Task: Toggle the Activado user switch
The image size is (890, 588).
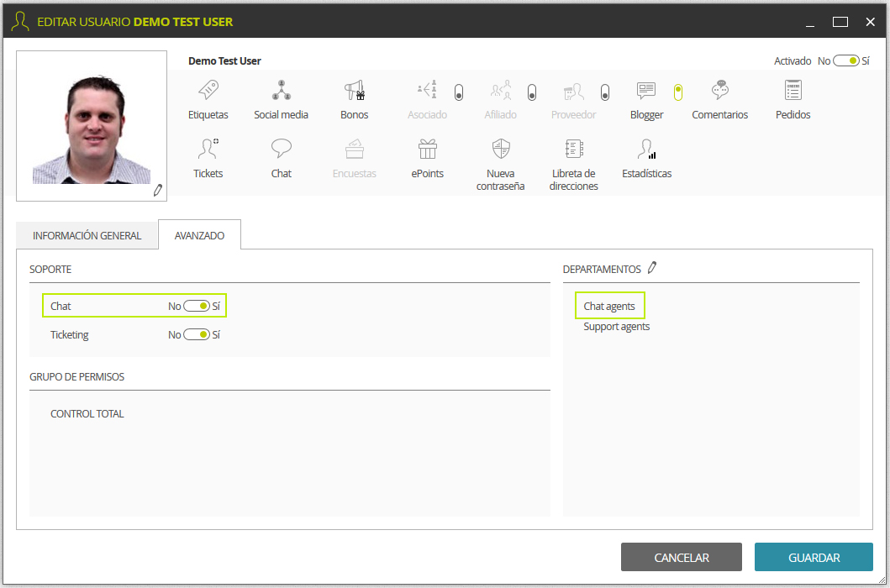Action: tap(845, 60)
